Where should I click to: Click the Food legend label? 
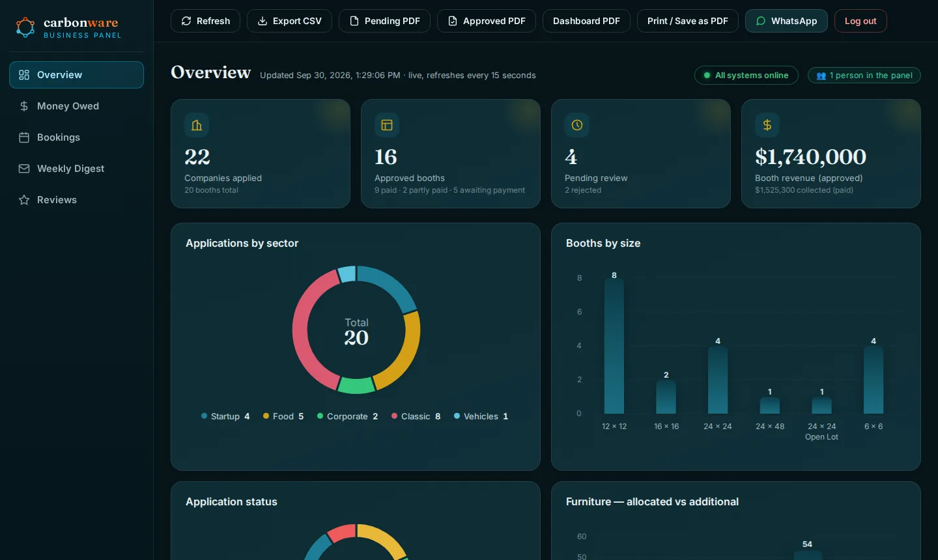pyautogui.click(x=283, y=417)
